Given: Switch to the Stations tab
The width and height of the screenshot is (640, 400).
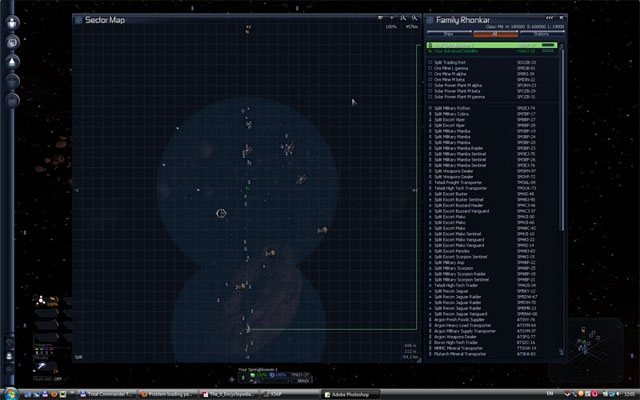Looking at the screenshot, I should (542, 34).
